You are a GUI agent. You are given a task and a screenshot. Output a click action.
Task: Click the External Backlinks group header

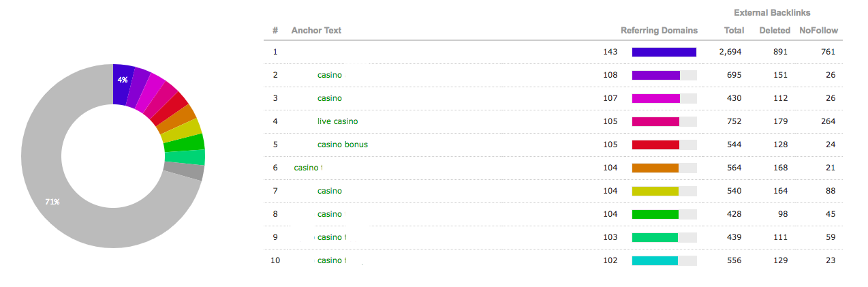(x=772, y=13)
